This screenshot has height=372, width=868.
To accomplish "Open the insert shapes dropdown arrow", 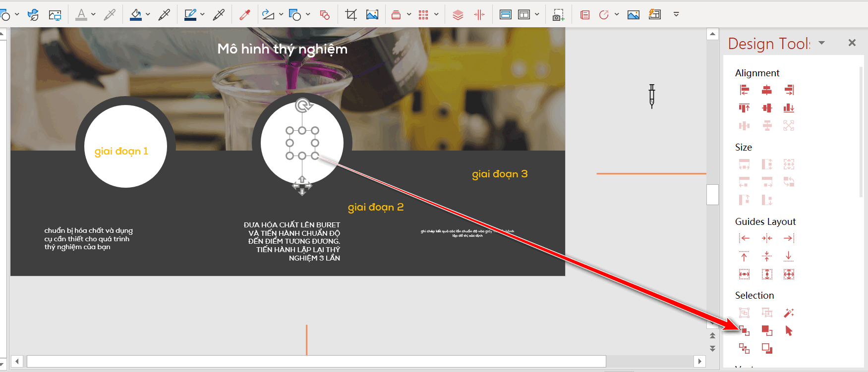I will tap(308, 14).
